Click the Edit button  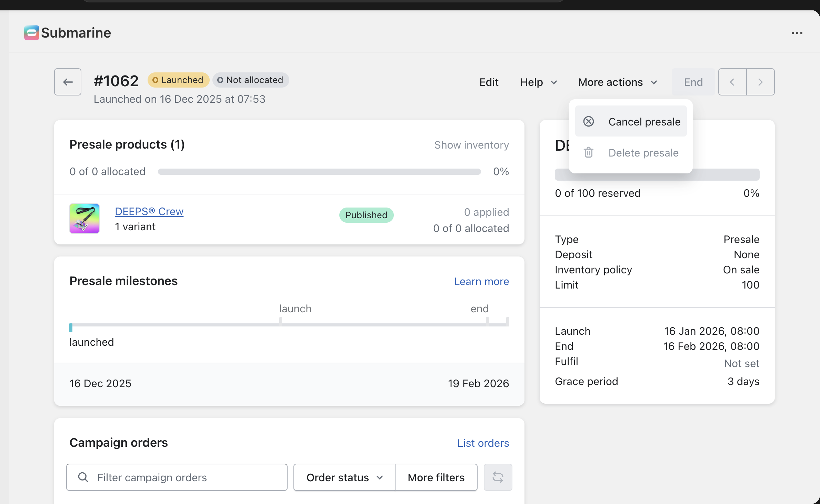[x=489, y=82]
